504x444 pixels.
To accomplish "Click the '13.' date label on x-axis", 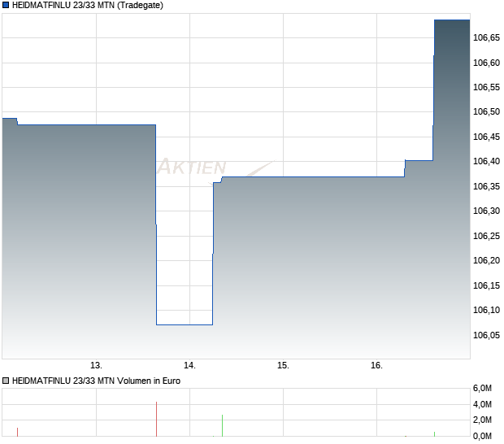I will pos(96,365).
